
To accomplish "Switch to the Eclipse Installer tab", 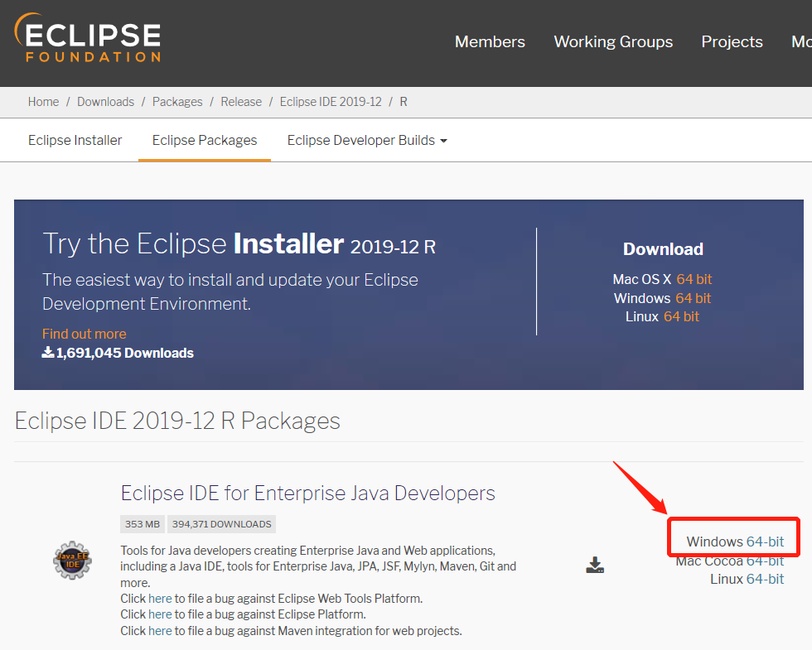I will pos(75,140).
